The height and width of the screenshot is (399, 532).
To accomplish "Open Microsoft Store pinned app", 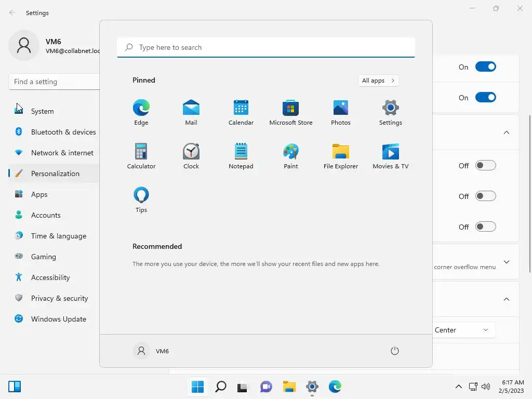I will pyautogui.click(x=291, y=112).
